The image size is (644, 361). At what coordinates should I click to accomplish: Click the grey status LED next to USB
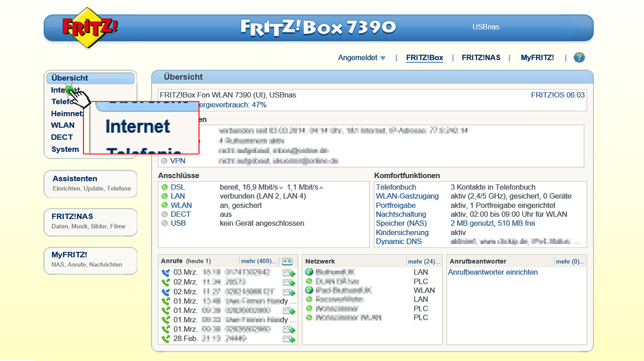pos(165,223)
